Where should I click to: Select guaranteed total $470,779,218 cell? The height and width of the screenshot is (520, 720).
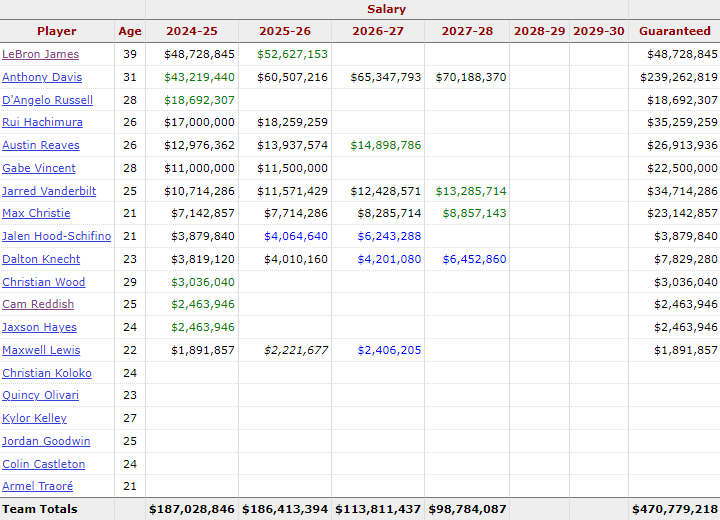pos(675,509)
